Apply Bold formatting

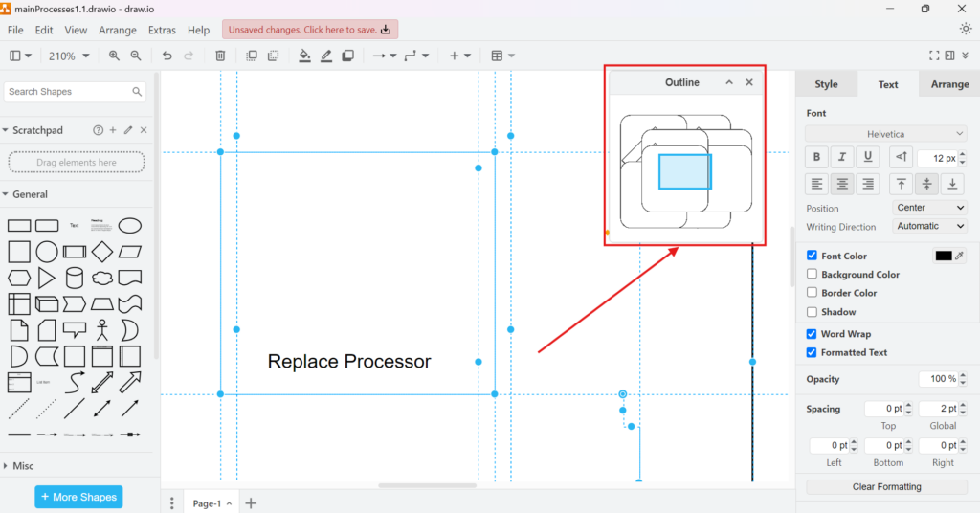tap(816, 157)
